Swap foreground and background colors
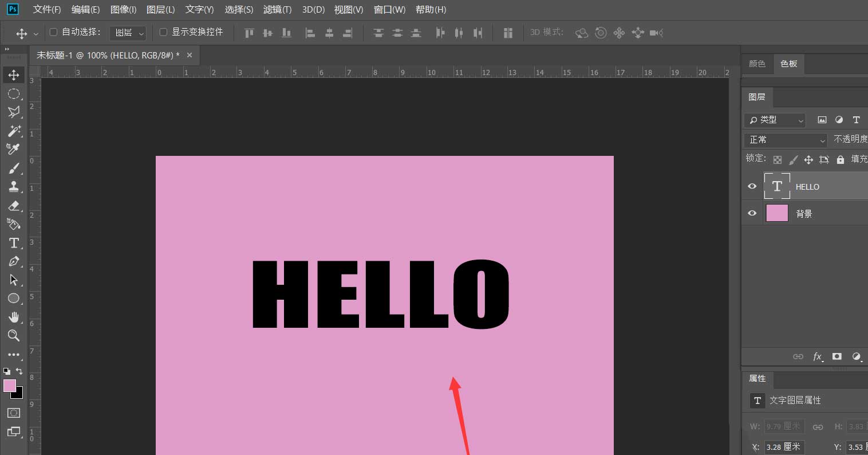Screen dimensions: 868x455 click(x=19, y=371)
